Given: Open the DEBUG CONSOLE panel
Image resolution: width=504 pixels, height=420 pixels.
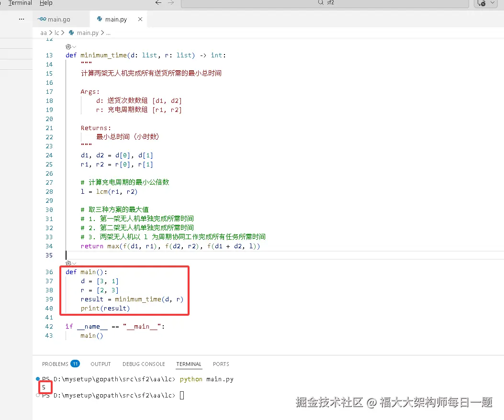Looking at the screenshot, I should click(144, 364).
